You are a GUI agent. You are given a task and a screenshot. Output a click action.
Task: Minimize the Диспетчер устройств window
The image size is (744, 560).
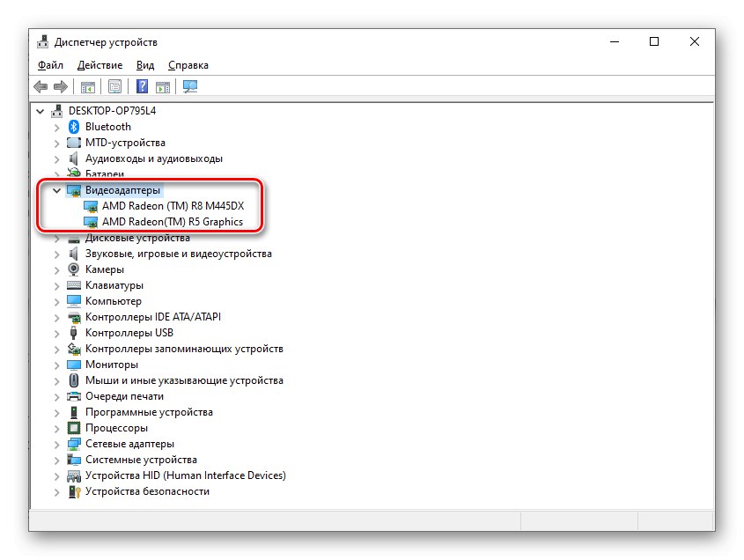pyautogui.click(x=615, y=41)
